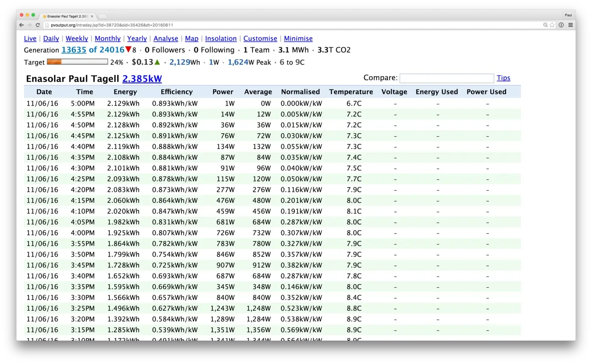Bookmark this page with the star icon
592x364 pixels.
(552, 25)
